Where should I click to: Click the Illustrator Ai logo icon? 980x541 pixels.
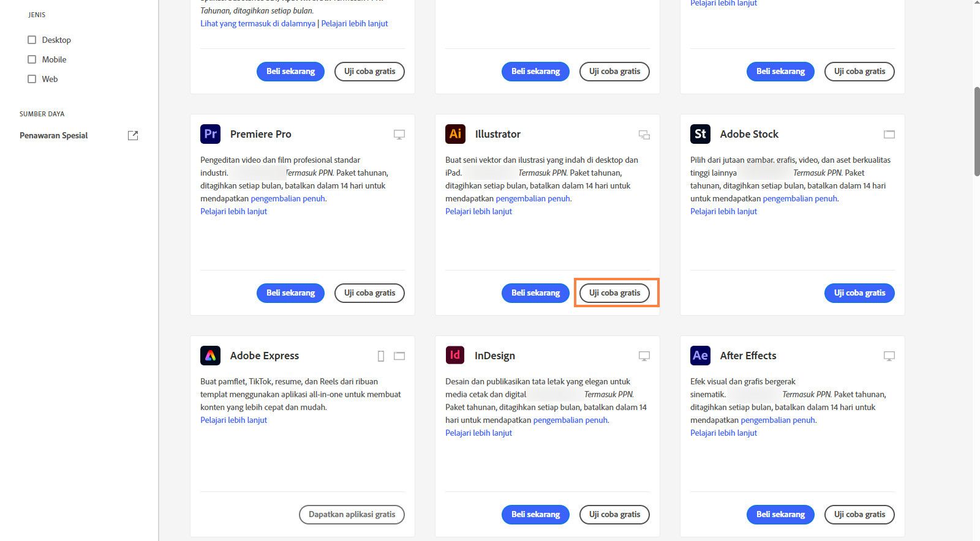[455, 134]
